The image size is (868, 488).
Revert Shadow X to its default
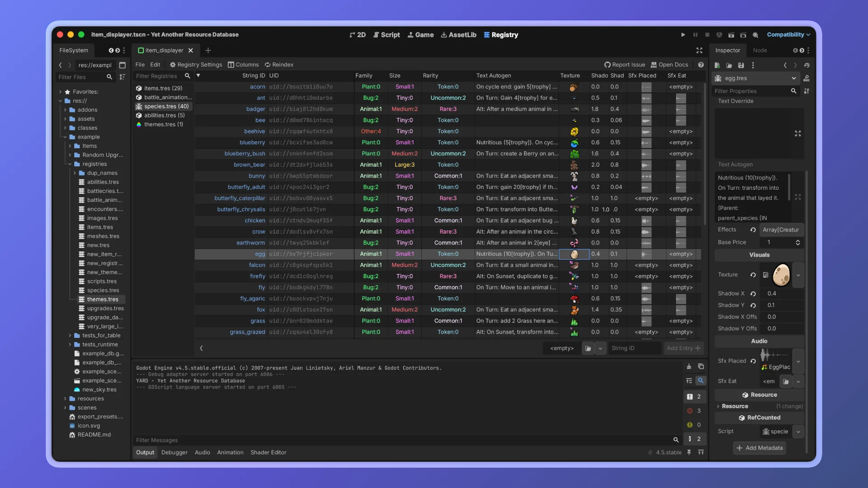pos(753,294)
